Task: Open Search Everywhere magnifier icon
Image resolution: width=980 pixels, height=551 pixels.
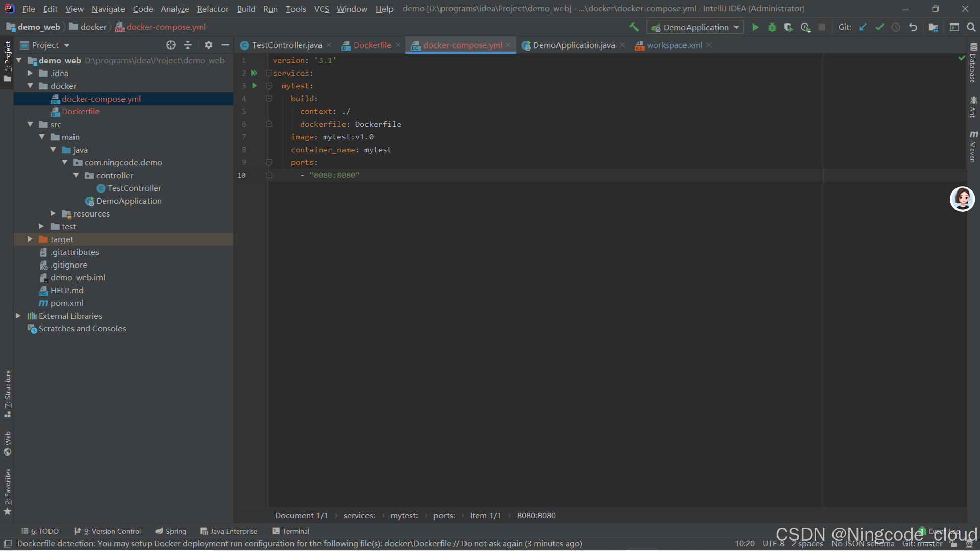Action: (971, 27)
